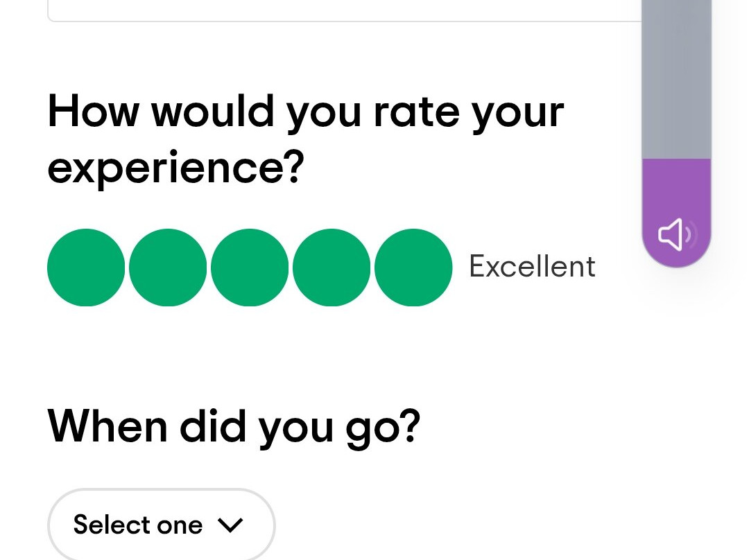
Task: Click the top edge of the purple volume level
Action: [x=676, y=160]
